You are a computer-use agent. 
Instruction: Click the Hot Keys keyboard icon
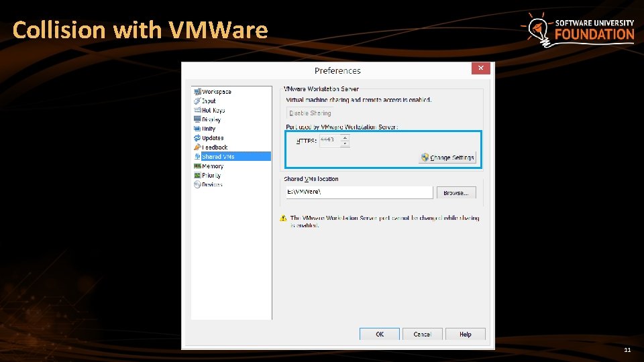point(197,110)
